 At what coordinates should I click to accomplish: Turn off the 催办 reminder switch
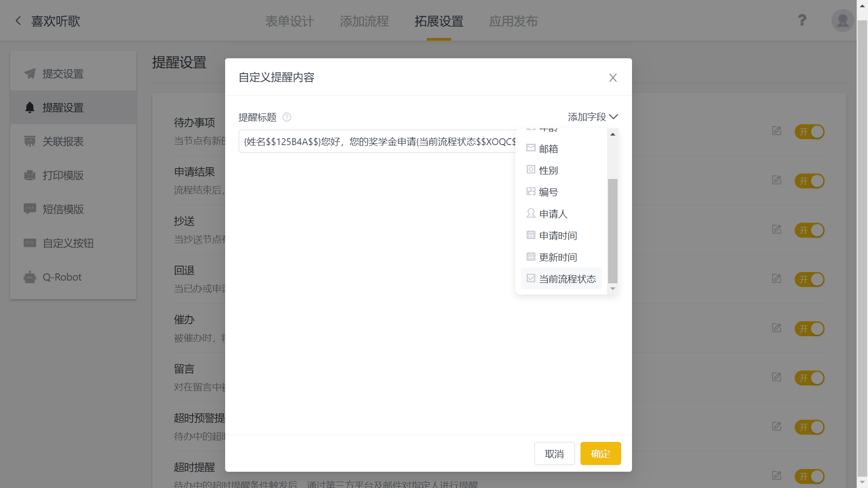pos(810,329)
